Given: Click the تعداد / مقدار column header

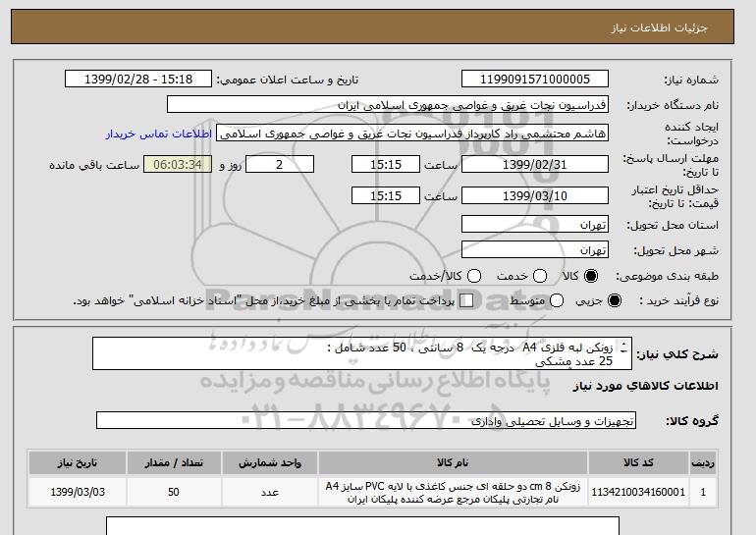Looking at the screenshot, I should click(174, 462).
